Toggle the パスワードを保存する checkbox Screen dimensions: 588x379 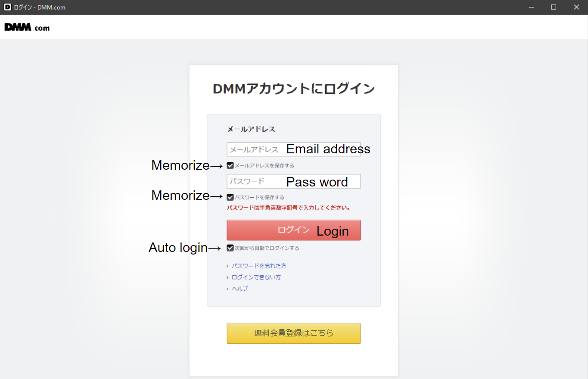[x=230, y=197]
